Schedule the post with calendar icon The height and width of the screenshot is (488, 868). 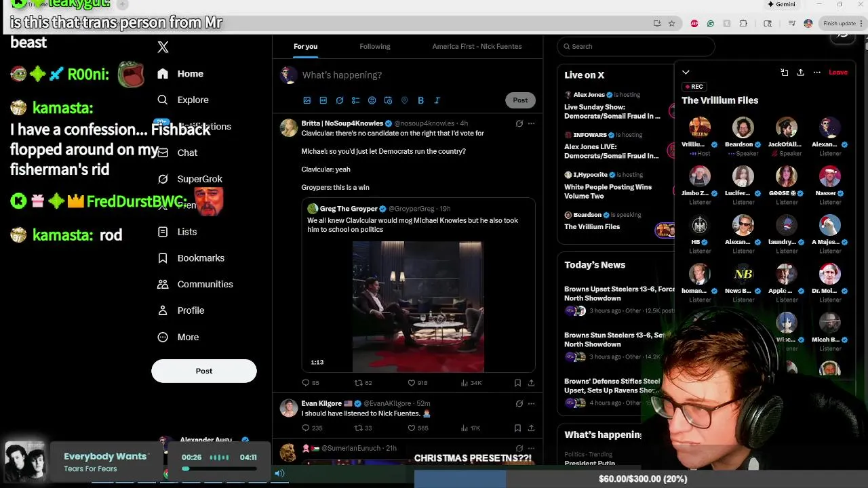(x=388, y=100)
